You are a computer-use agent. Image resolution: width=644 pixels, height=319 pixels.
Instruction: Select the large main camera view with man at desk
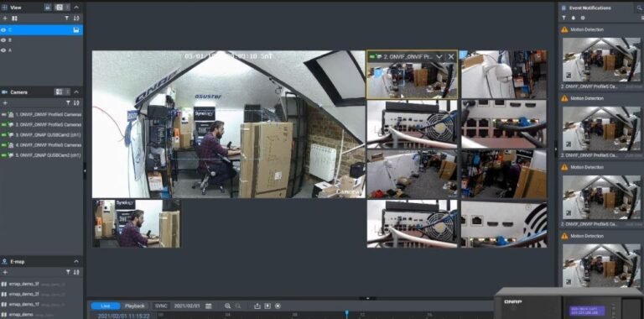pyautogui.click(x=228, y=124)
